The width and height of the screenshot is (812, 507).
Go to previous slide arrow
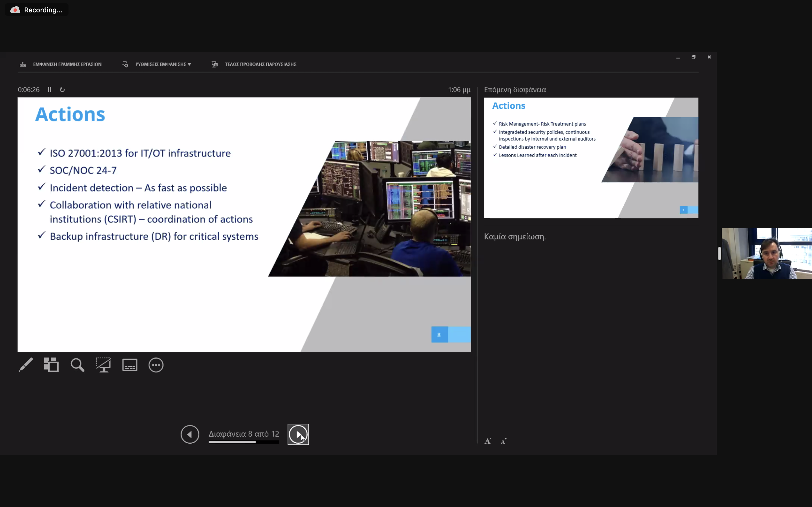190,434
